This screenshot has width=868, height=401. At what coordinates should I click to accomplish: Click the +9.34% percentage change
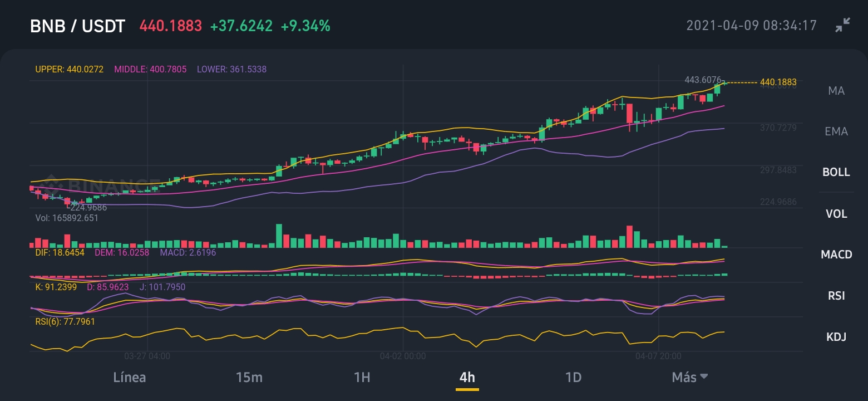pos(305,26)
